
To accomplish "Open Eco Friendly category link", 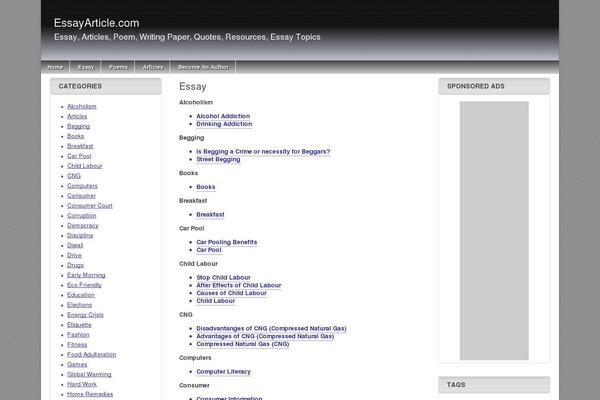I will 84,286.
